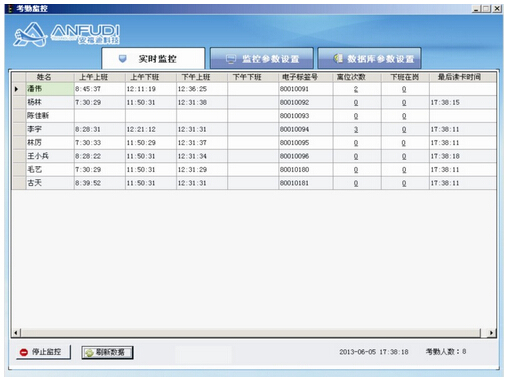
Task: Click the horizontal scrollbar left arrow
Action: click(x=16, y=333)
